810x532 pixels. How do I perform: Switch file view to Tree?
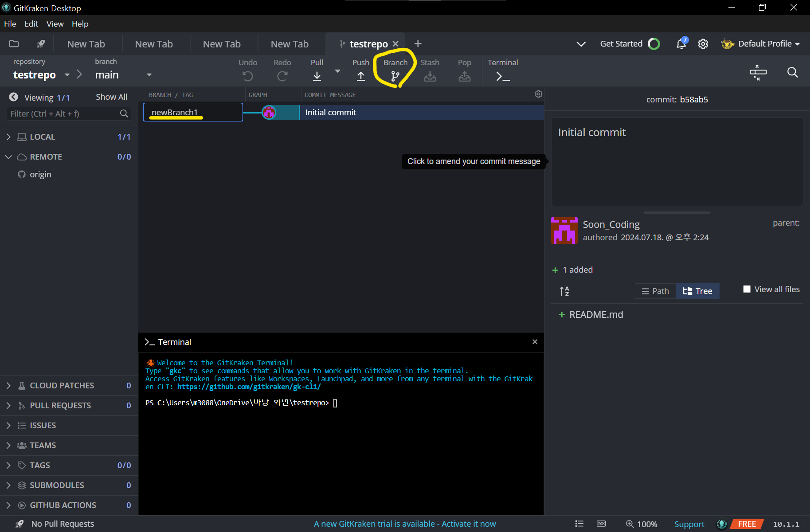click(x=698, y=291)
